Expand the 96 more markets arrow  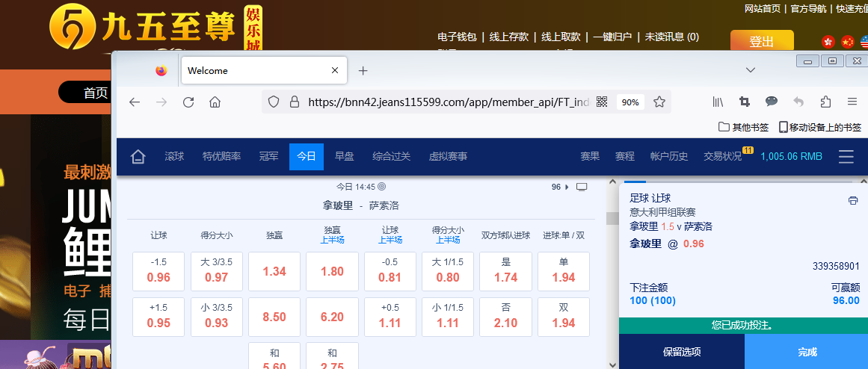click(560, 187)
